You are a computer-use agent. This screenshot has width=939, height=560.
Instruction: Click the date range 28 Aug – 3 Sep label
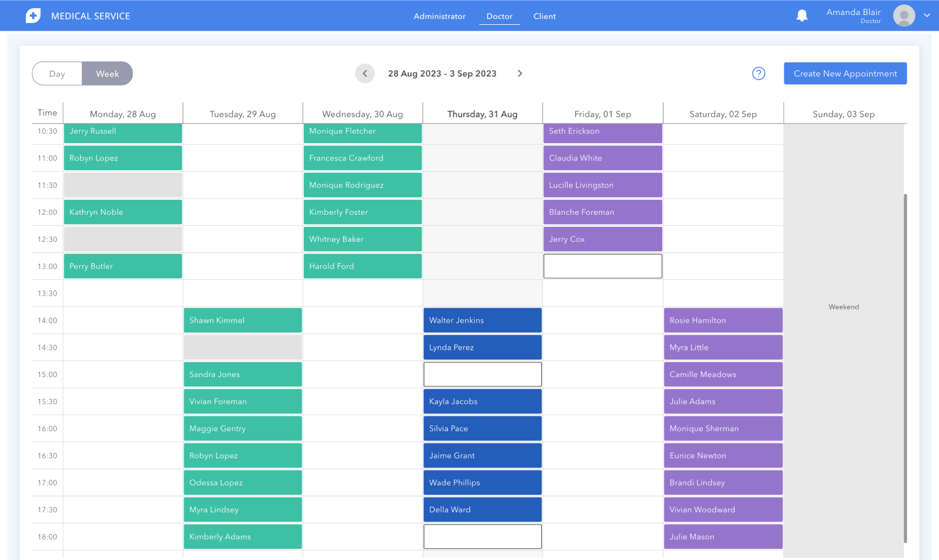pos(442,73)
